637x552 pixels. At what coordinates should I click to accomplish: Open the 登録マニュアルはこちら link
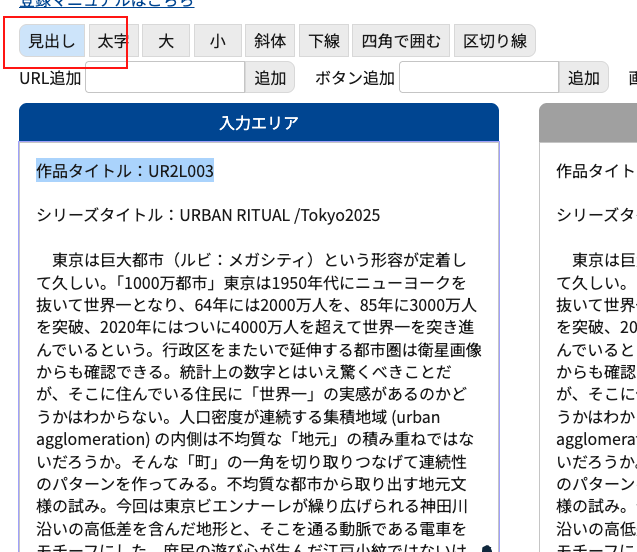pos(100,4)
